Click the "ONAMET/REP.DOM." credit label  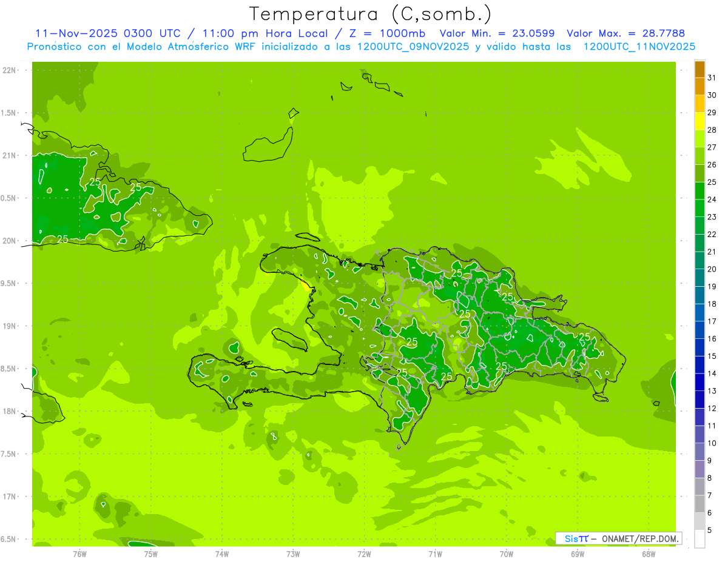click(640, 538)
